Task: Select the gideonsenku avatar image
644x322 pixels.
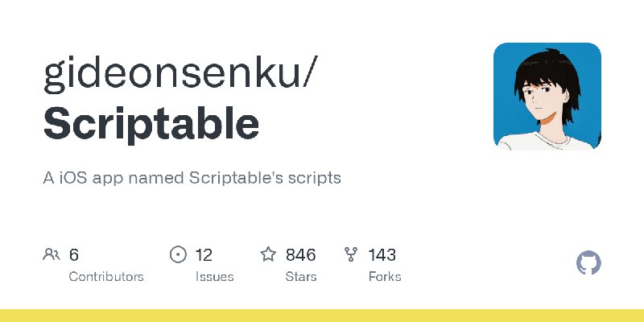Action: click(x=547, y=96)
